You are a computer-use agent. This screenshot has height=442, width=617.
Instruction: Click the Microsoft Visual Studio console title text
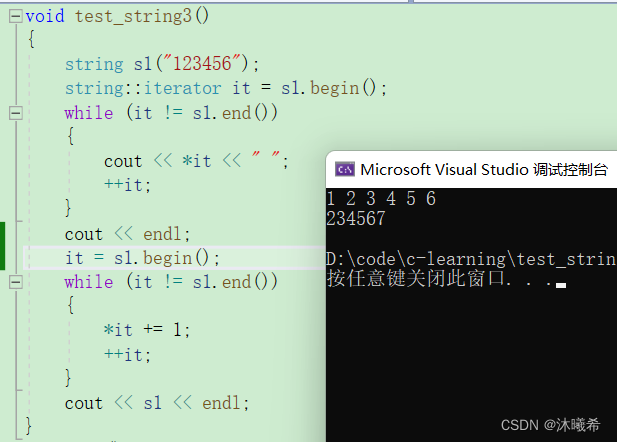pyautogui.click(x=484, y=170)
